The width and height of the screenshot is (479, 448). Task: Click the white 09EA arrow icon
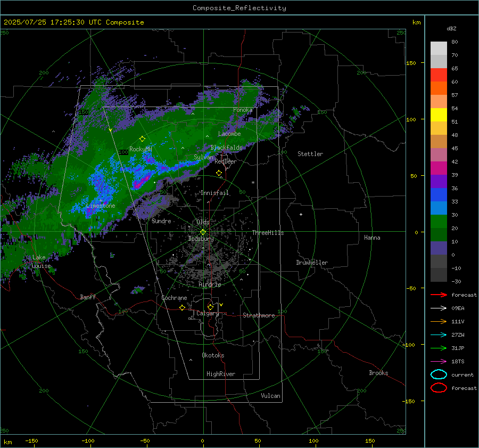coord(439,308)
